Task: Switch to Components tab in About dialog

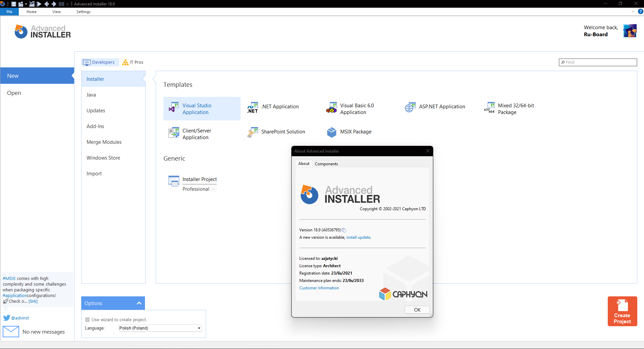Action: pyautogui.click(x=326, y=164)
